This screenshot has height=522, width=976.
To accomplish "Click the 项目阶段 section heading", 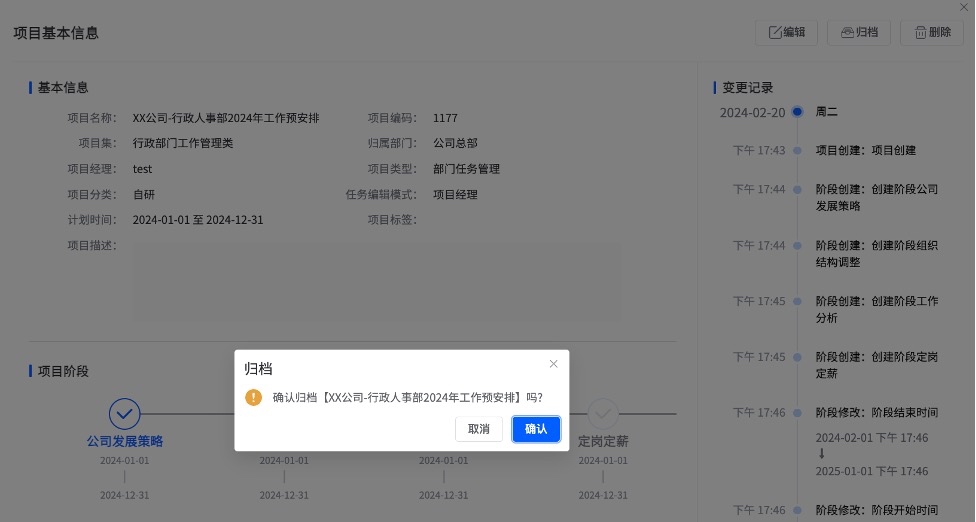I will [x=63, y=371].
